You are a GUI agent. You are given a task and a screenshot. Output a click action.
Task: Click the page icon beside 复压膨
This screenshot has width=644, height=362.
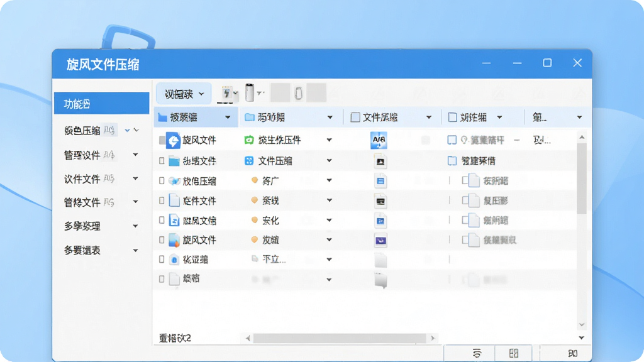point(474,200)
